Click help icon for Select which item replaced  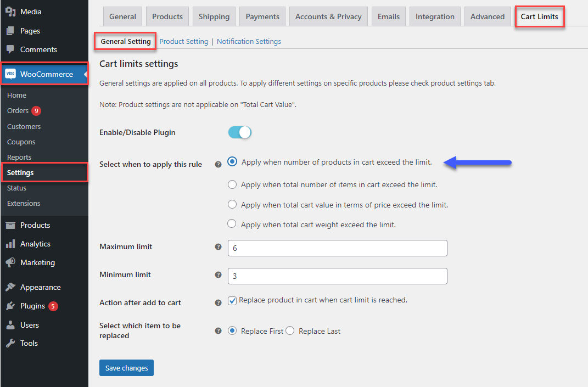(218, 331)
